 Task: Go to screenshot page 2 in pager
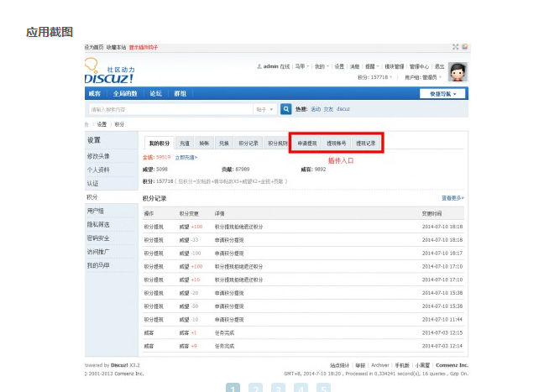click(256, 388)
